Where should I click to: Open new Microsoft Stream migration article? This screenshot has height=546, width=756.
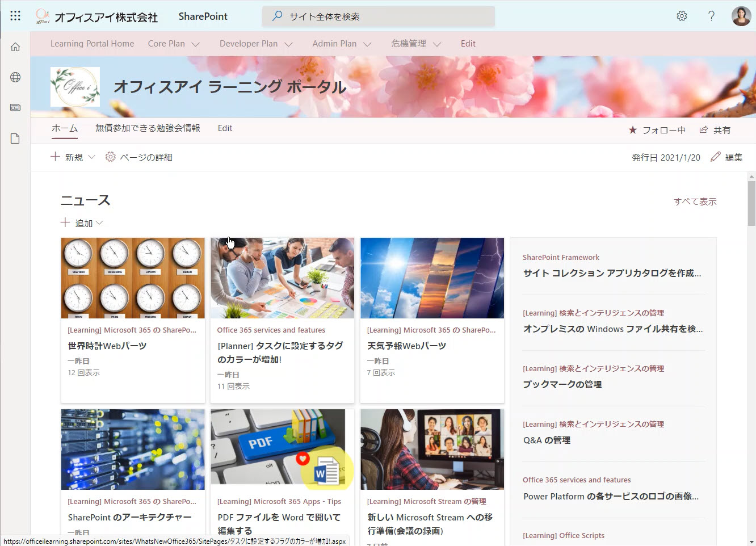point(430,524)
